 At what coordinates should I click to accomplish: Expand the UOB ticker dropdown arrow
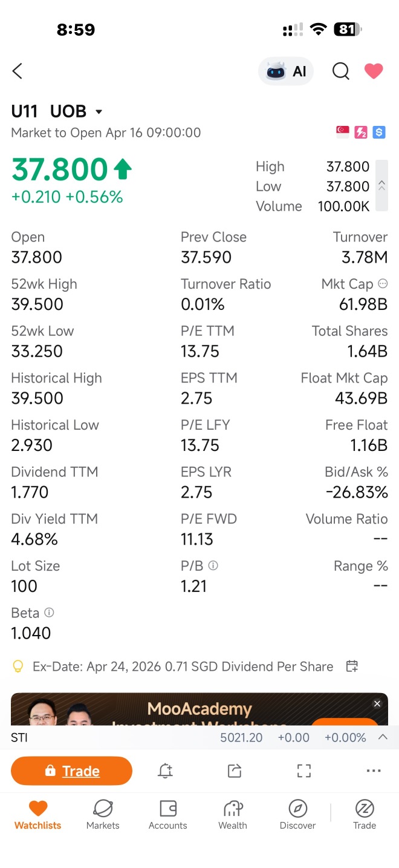pyautogui.click(x=99, y=112)
